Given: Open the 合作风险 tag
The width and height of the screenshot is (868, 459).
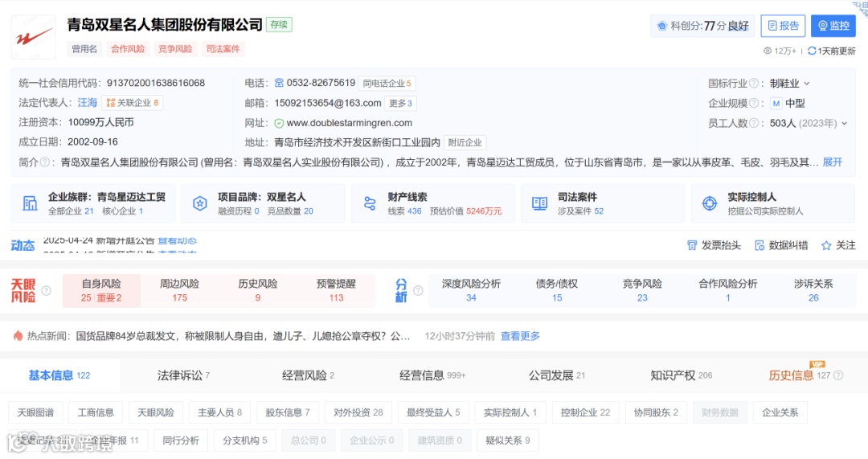Looking at the screenshot, I should (128, 49).
